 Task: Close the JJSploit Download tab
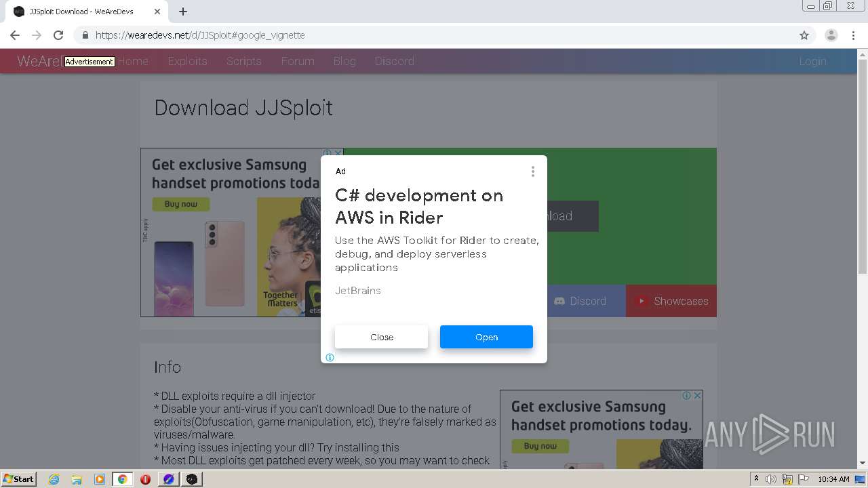tap(157, 12)
